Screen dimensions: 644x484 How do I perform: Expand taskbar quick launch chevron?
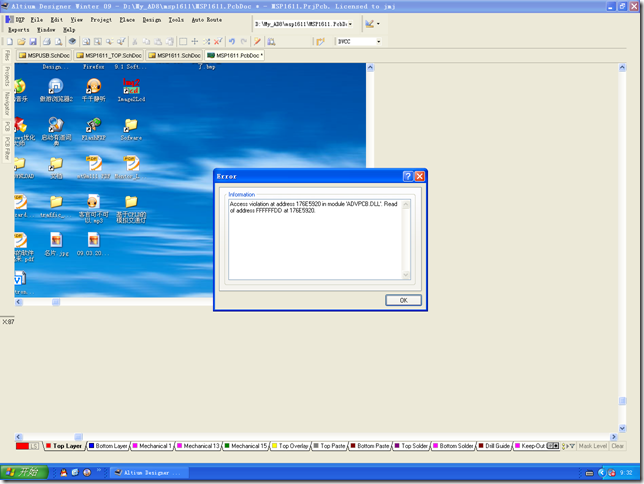click(99, 470)
